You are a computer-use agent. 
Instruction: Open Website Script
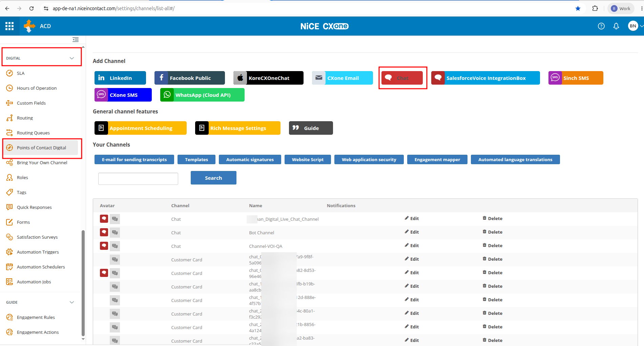pyautogui.click(x=308, y=159)
